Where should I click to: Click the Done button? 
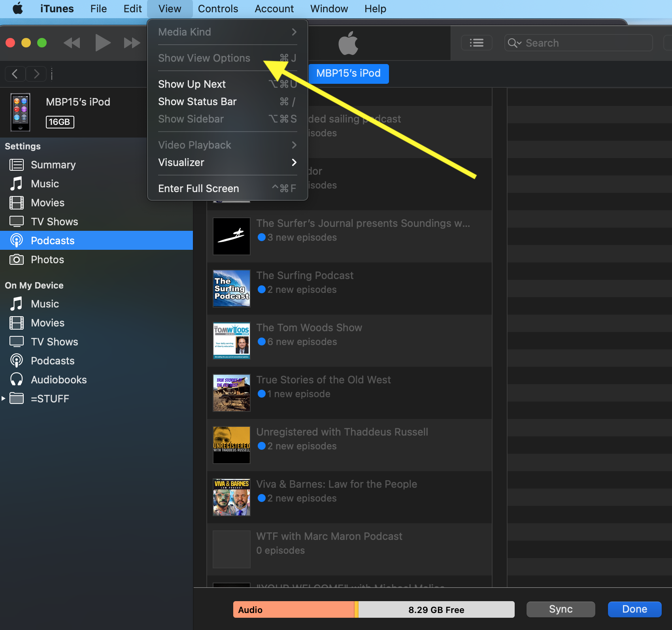pos(634,609)
